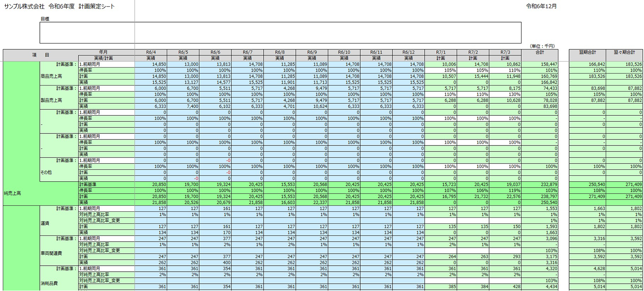Click the 令和6年12月 date cell
Image resolution: width=644 pixels, height=291 pixels.
(541, 6)
